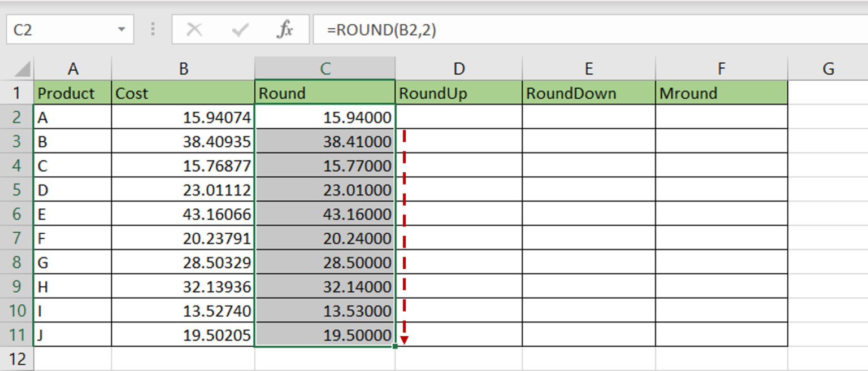Select the empty cell under RoundUp for Product A
The width and height of the screenshot is (868, 371).
[x=458, y=117]
